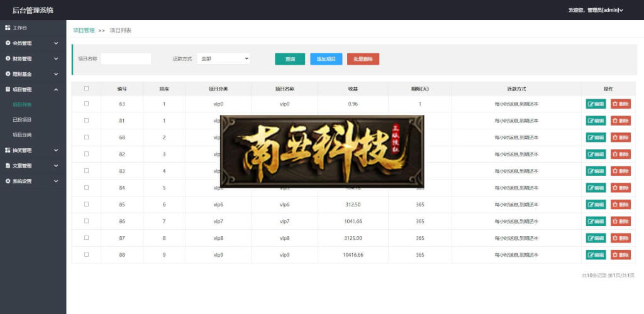This screenshot has width=644, height=314.
Task: Click the 抽奖管理 icon in sidebar
Action: (x=8, y=151)
